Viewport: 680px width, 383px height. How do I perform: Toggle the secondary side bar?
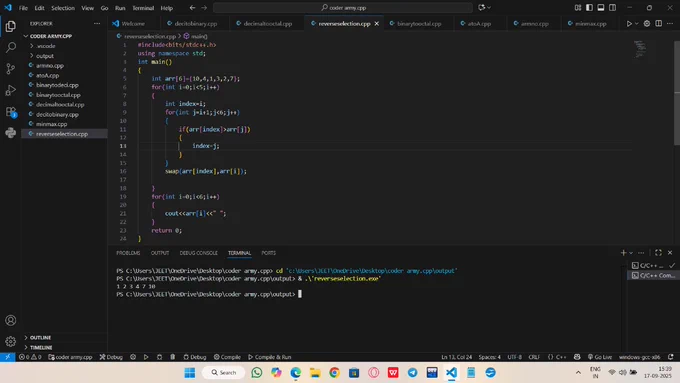coord(612,7)
